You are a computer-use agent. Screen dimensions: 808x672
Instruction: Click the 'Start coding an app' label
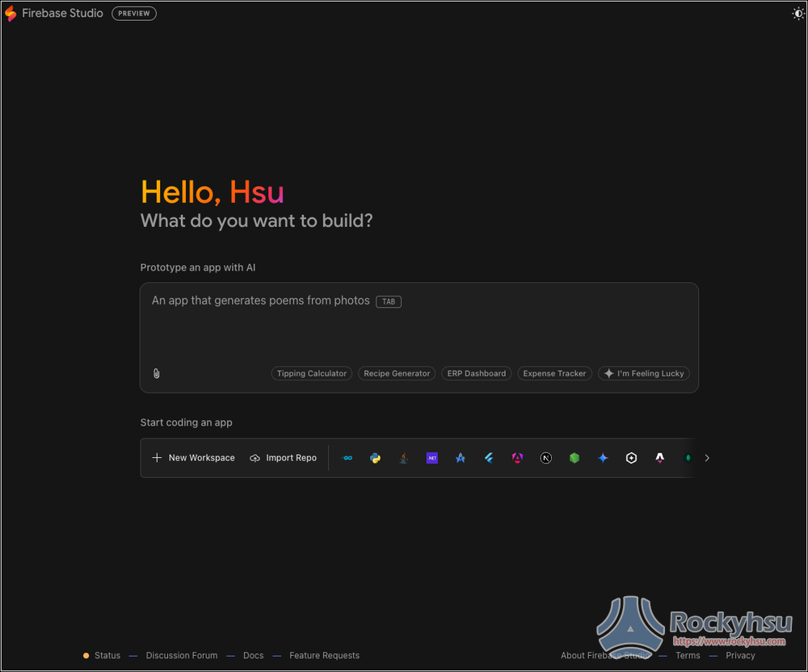[x=187, y=422]
